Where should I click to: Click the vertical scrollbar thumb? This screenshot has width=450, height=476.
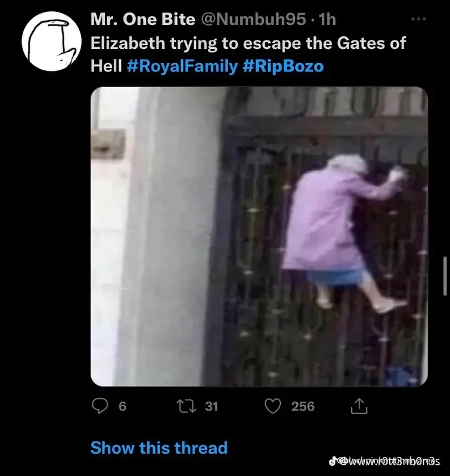[x=445, y=276]
